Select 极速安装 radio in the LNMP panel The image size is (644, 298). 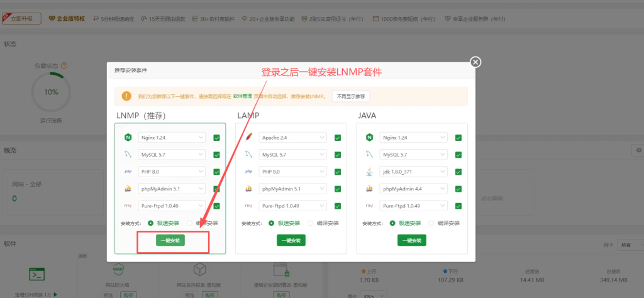coord(151,223)
